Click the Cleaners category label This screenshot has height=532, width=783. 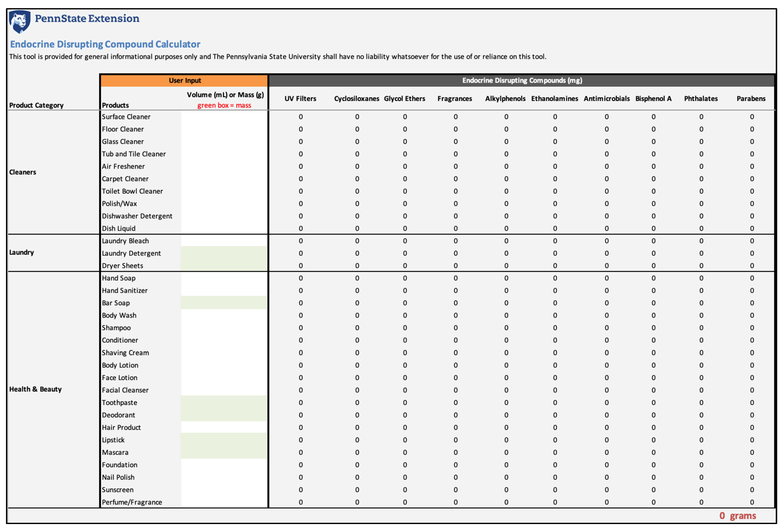[23, 172]
